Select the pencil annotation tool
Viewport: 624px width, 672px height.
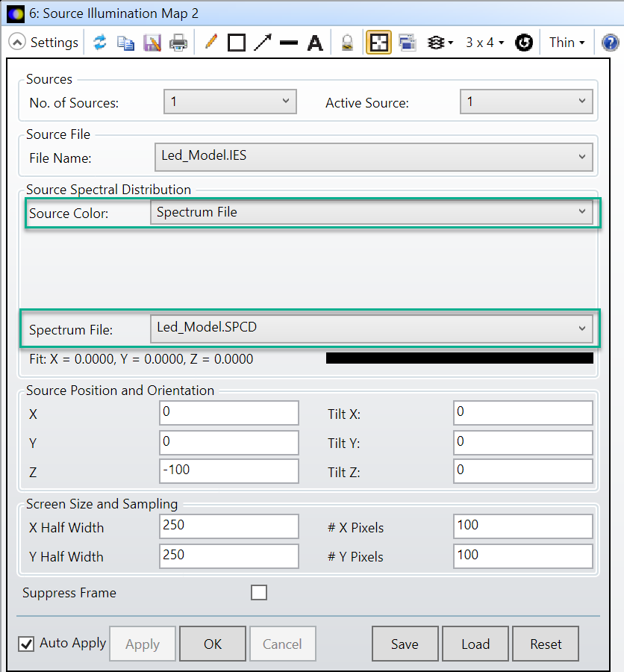tap(210, 43)
